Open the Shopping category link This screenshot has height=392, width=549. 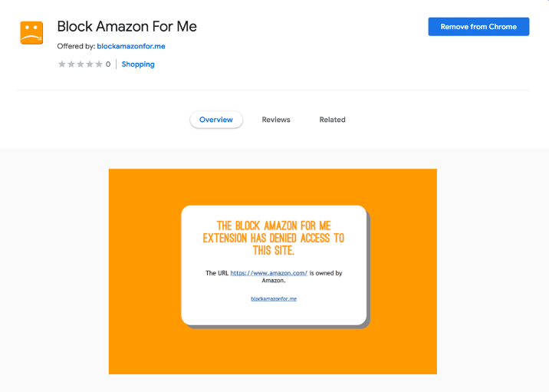point(138,64)
